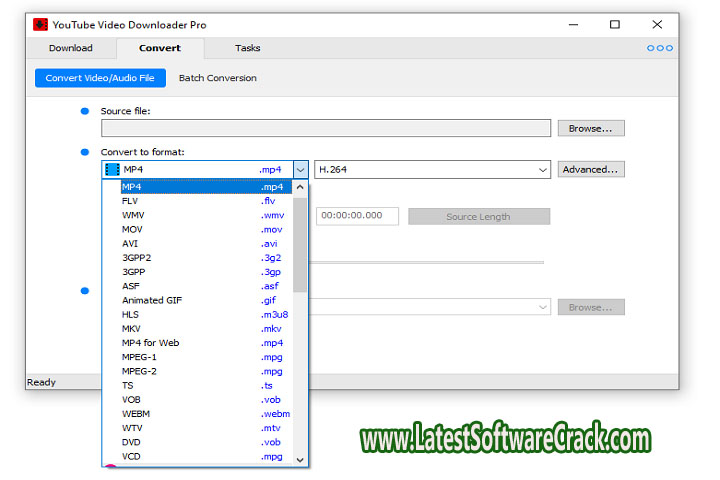This screenshot has width=720, height=480.
Task: Click the format list scrollbar up arrow
Action: (x=300, y=187)
